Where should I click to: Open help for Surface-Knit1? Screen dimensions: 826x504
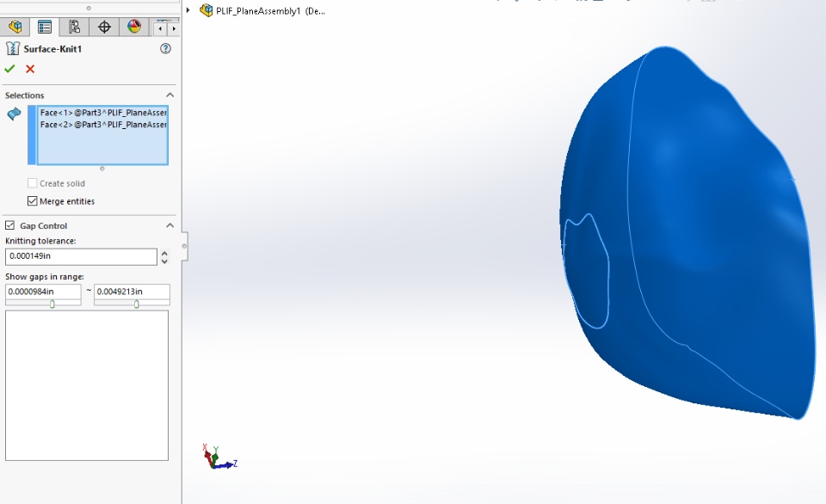pyautogui.click(x=165, y=48)
